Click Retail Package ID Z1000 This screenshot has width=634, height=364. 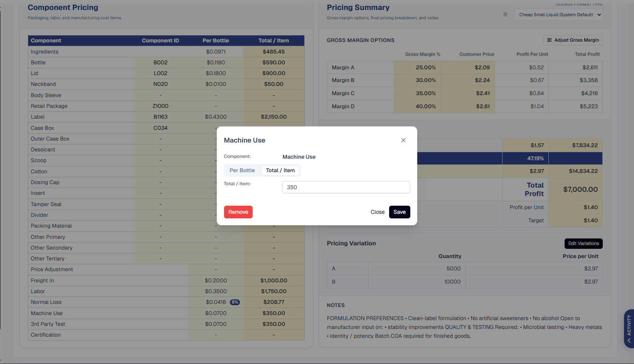tap(160, 106)
